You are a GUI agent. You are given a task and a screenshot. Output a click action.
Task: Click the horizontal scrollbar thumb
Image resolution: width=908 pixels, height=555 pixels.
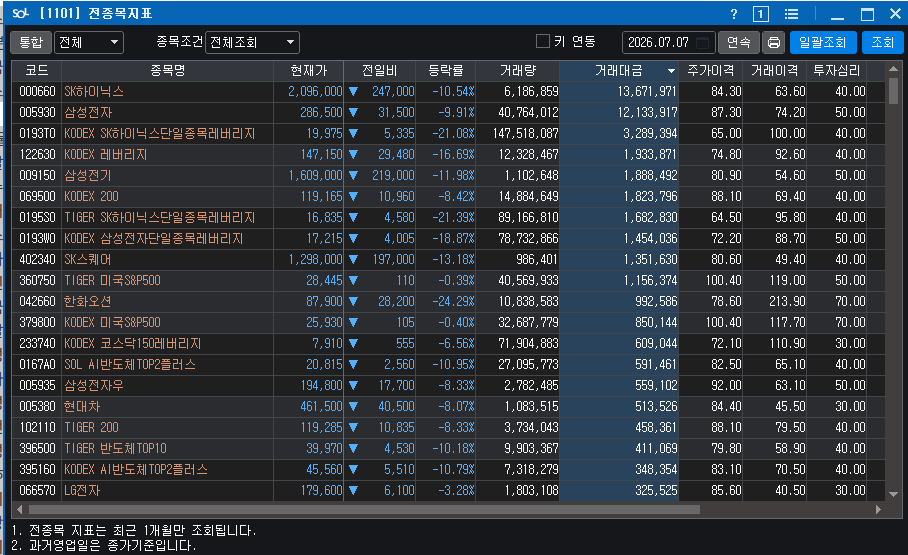click(x=364, y=510)
